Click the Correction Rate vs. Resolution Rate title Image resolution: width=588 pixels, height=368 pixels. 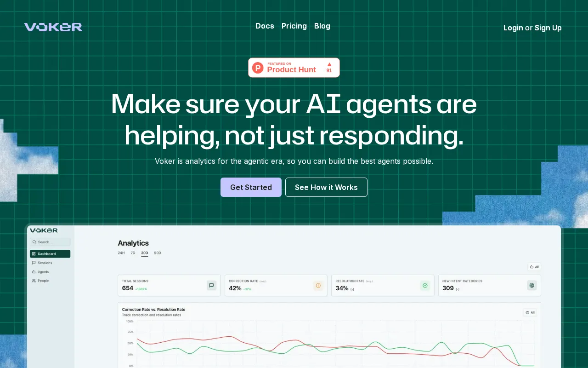tap(153, 310)
